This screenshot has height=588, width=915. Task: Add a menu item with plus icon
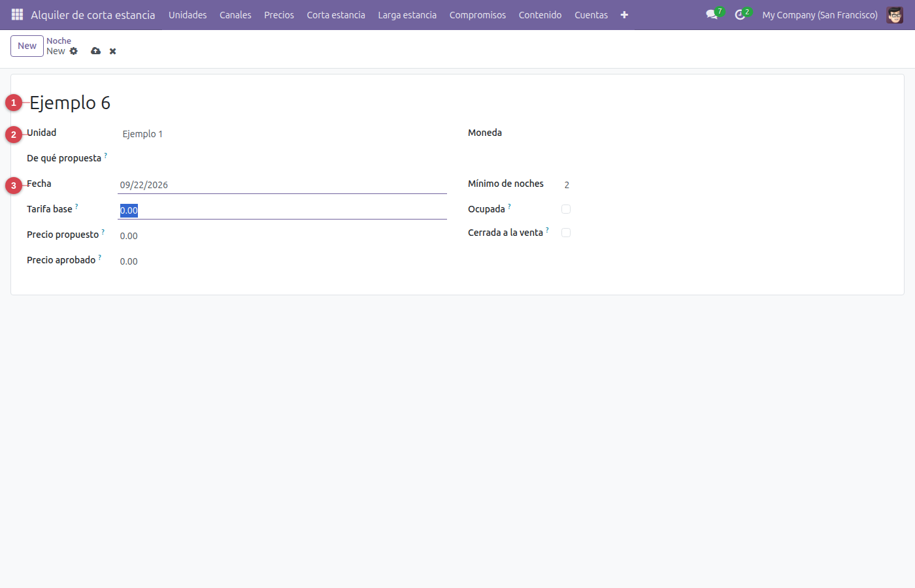624,14
